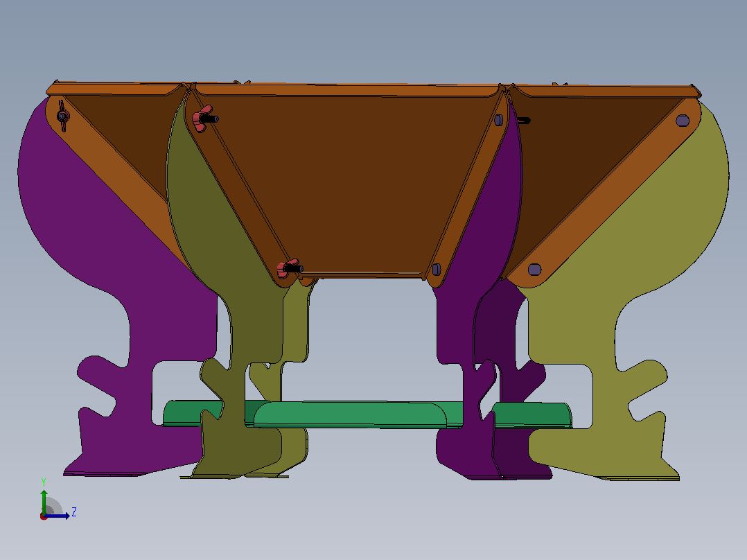Viewport: 747px width, 560px height.
Task: Select the red origin sphere of the axis triad
Action: pyautogui.click(x=44, y=516)
